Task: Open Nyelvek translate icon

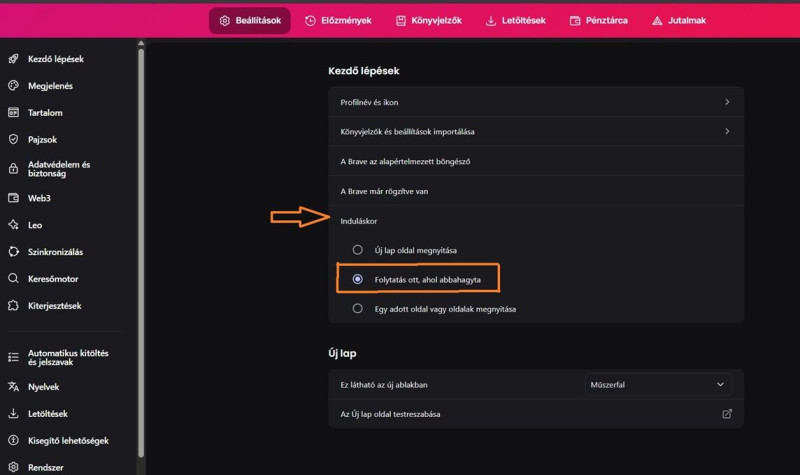Action: point(14,387)
